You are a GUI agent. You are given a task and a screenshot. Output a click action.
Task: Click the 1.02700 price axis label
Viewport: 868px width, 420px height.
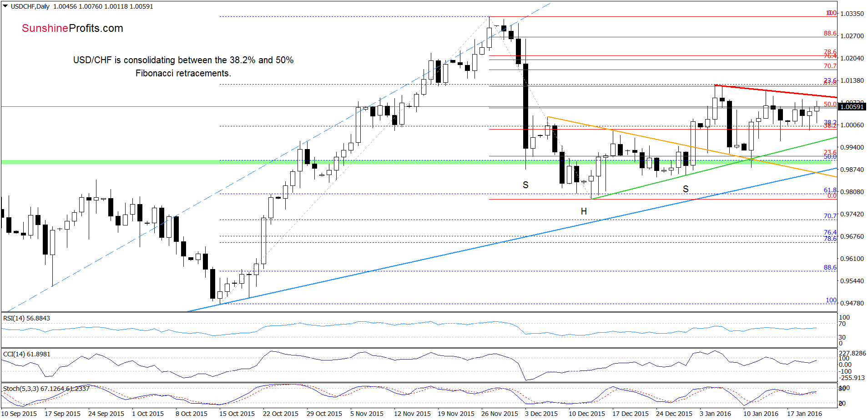click(x=852, y=36)
